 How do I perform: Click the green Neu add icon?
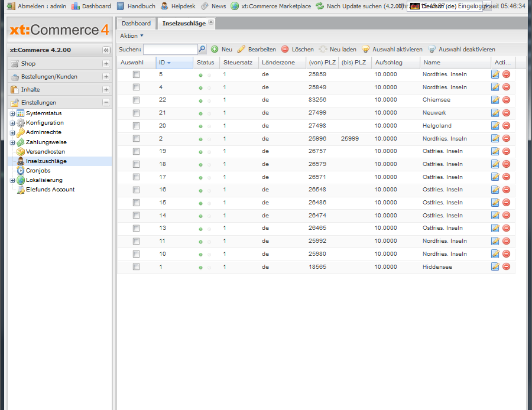click(x=215, y=50)
